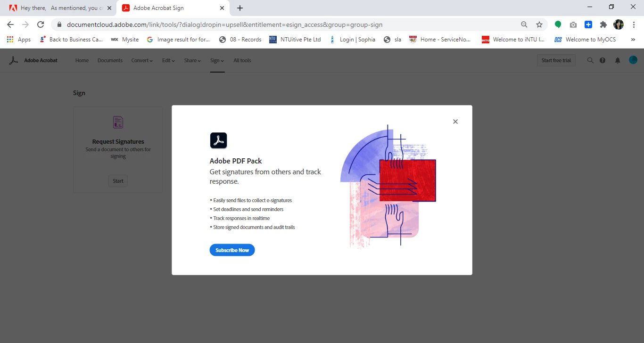Click the zoom magnifier icon in address bar
Viewport: 644px width, 343px height.
pyautogui.click(x=524, y=24)
